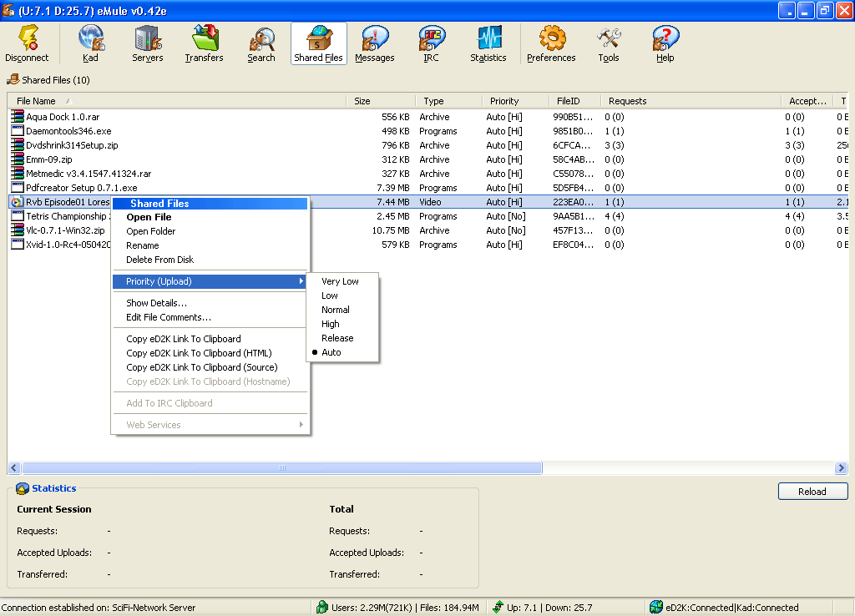Viewport: 855px width, 616px height.
Task: Click the users status bar icon
Action: [x=322, y=607]
